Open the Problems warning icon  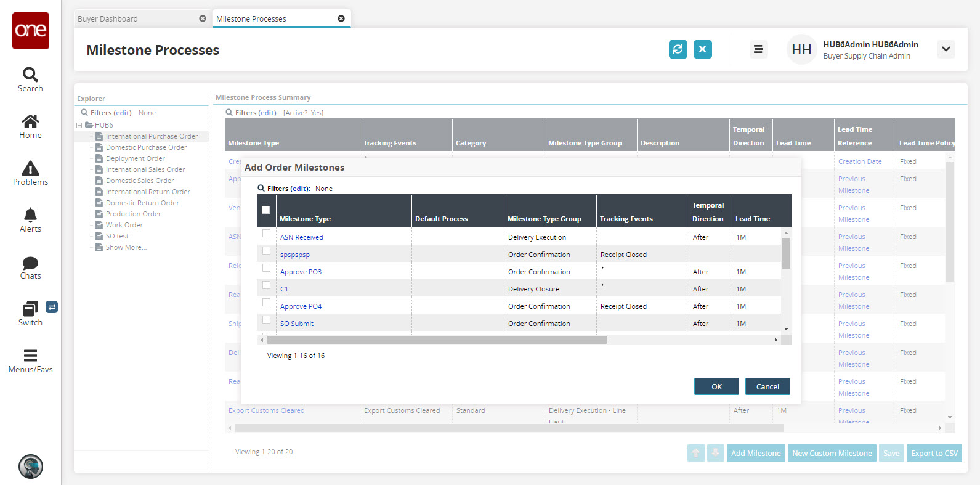(30, 168)
